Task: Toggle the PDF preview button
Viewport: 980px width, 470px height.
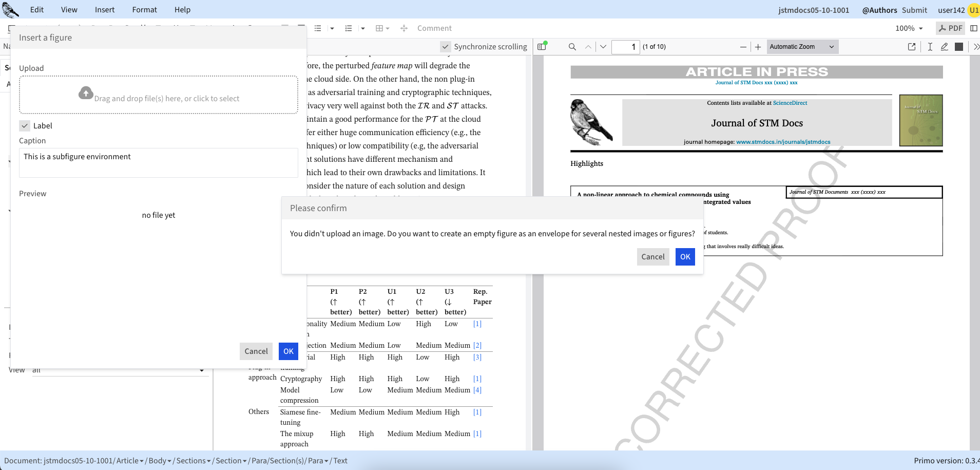Action: pyautogui.click(x=950, y=28)
